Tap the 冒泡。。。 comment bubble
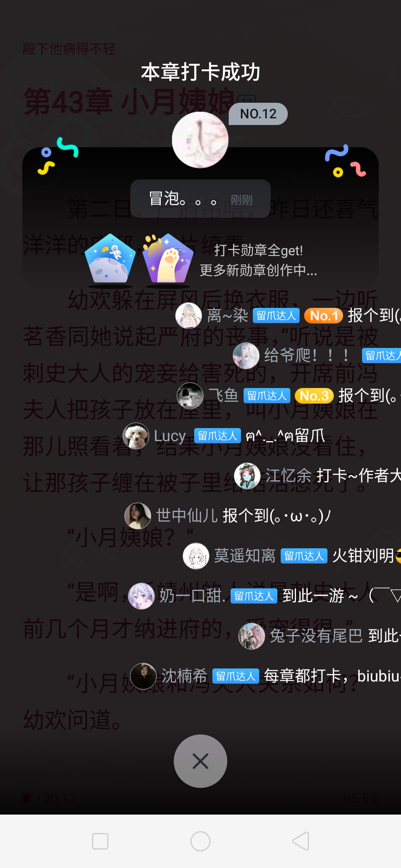The width and height of the screenshot is (401, 868). 200,199
